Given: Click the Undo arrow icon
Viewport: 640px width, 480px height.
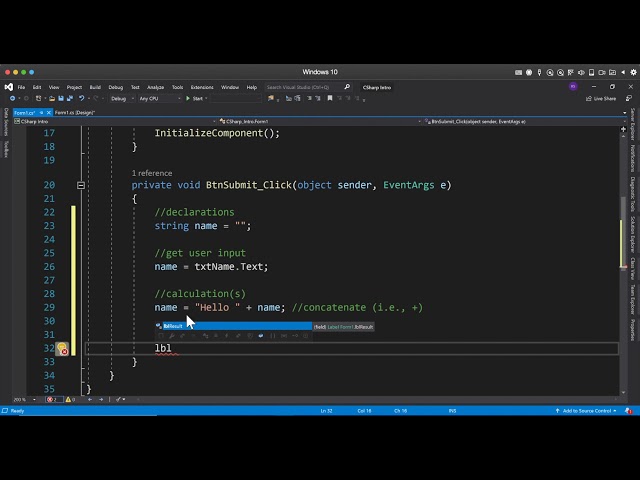Looking at the screenshot, I should pos(81,98).
